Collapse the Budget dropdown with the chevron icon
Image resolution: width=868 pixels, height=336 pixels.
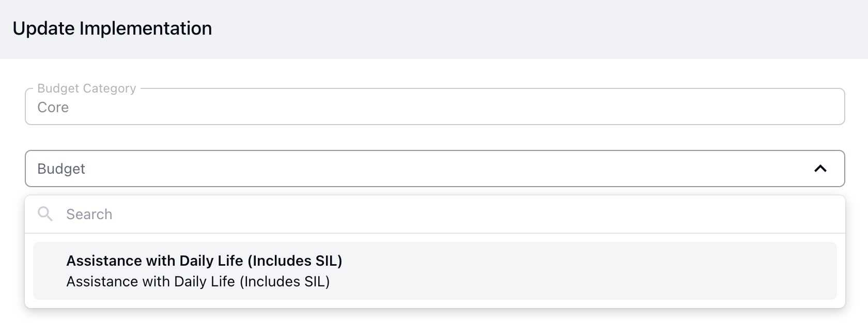tap(820, 169)
